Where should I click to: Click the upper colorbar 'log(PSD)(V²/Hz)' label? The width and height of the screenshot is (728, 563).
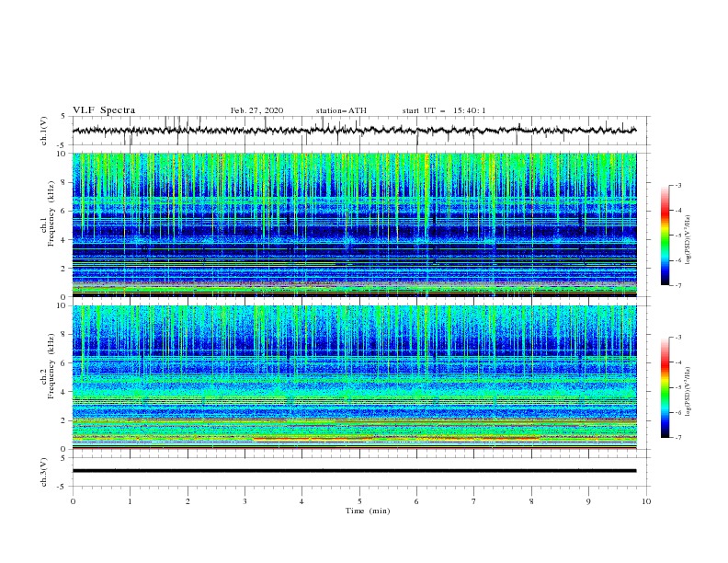[688, 240]
